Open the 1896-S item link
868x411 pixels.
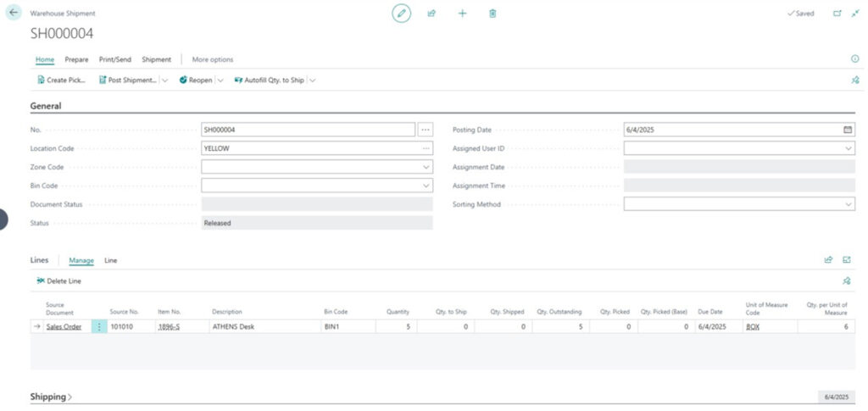point(169,326)
